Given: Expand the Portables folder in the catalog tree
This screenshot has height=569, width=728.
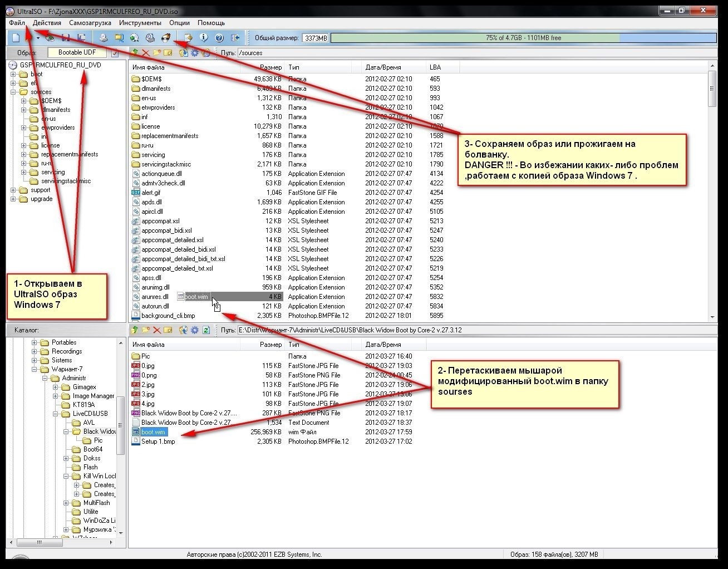Looking at the screenshot, I should click(35, 342).
